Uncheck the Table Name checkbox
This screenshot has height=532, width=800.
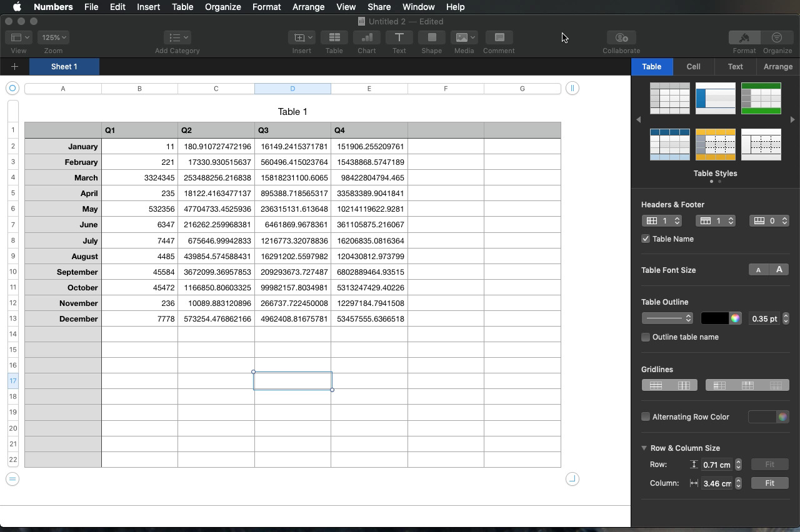tap(646, 239)
